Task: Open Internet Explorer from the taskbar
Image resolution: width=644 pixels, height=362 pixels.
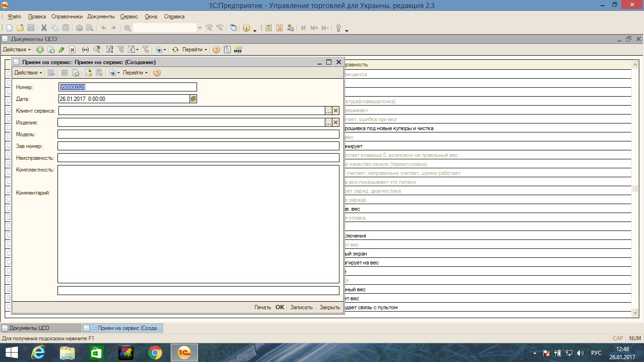Action: click(x=38, y=353)
